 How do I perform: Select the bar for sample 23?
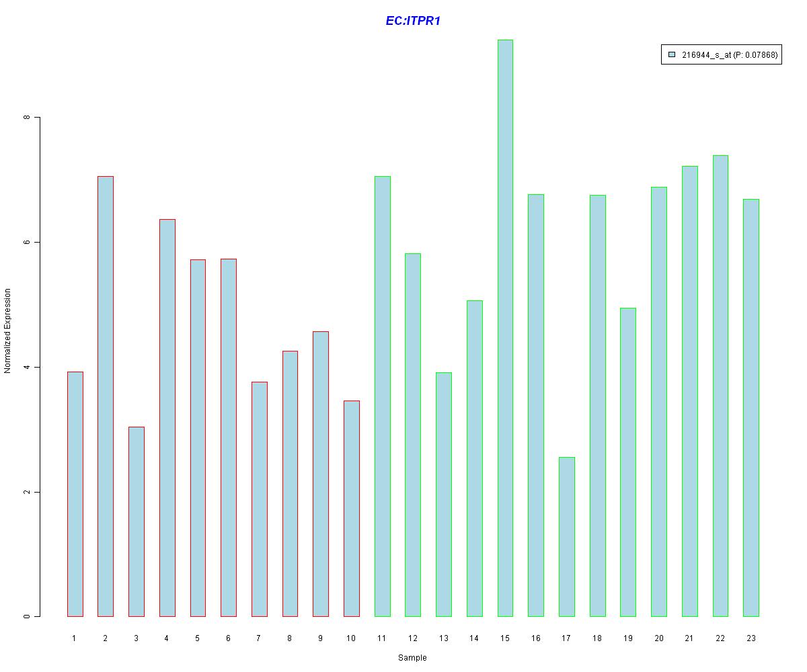pos(751,408)
